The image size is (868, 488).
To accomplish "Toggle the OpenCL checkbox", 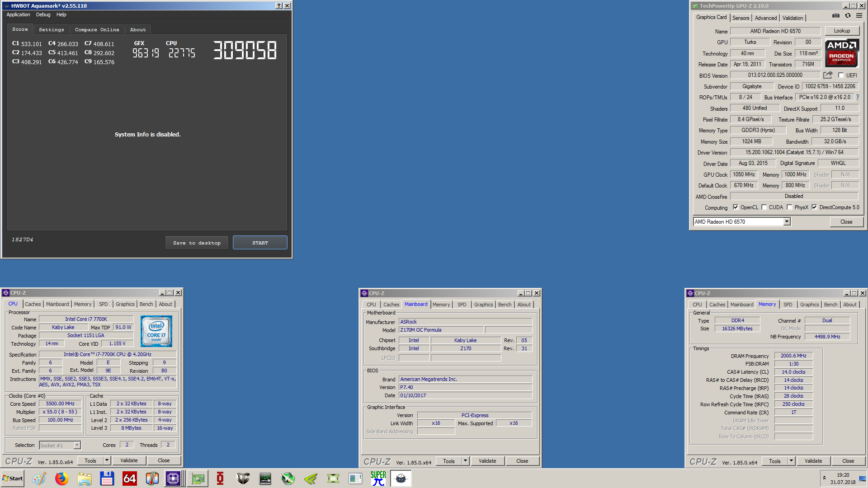I will [x=735, y=207].
